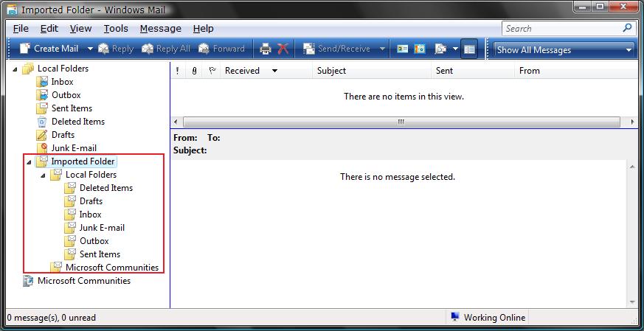This screenshot has height=331, width=644.
Task: Click the top-level Outbox folder icon
Action: (x=42, y=95)
